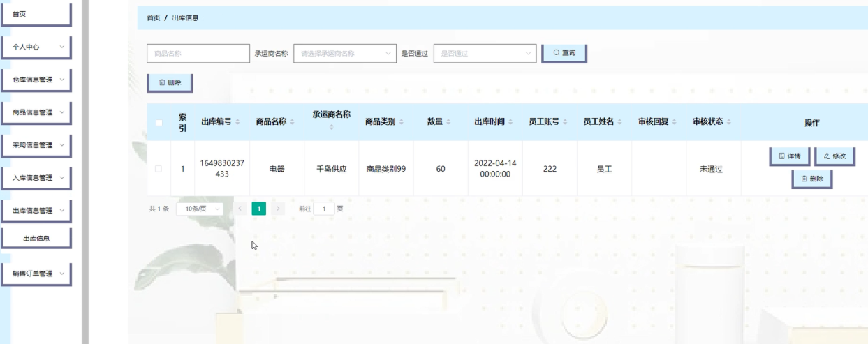Screen dimensions: 868x344
Task: Click row 删除 button in 操作 column
Action: [x=812, y=179]
